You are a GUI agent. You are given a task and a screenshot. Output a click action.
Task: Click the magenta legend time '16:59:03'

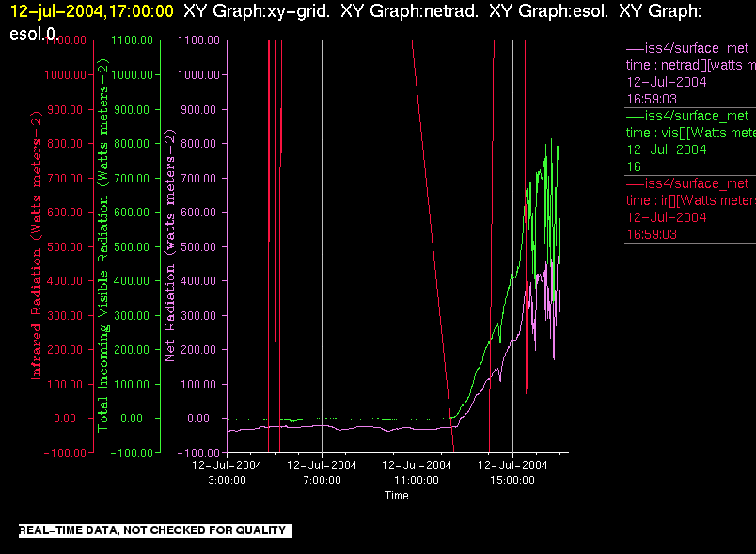652,100
